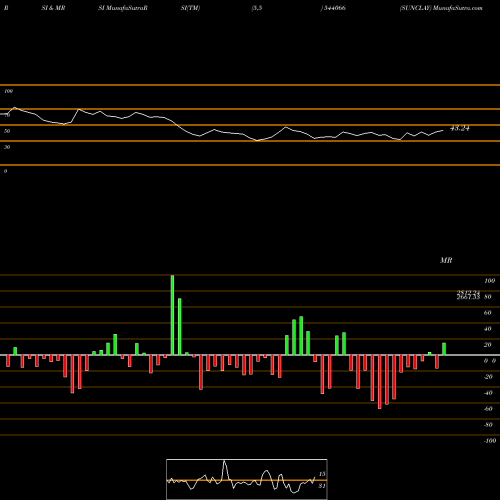Click the 100 label on RSI axis
Viewport: 500px width, 500px height.
click(8, 91)
